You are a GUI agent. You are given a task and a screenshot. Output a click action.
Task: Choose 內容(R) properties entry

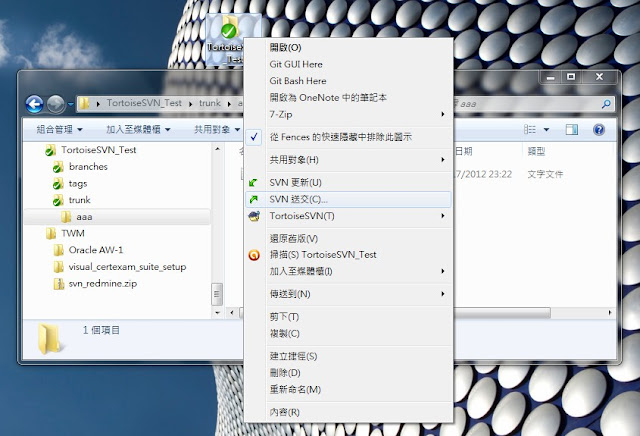pos(349,412)
